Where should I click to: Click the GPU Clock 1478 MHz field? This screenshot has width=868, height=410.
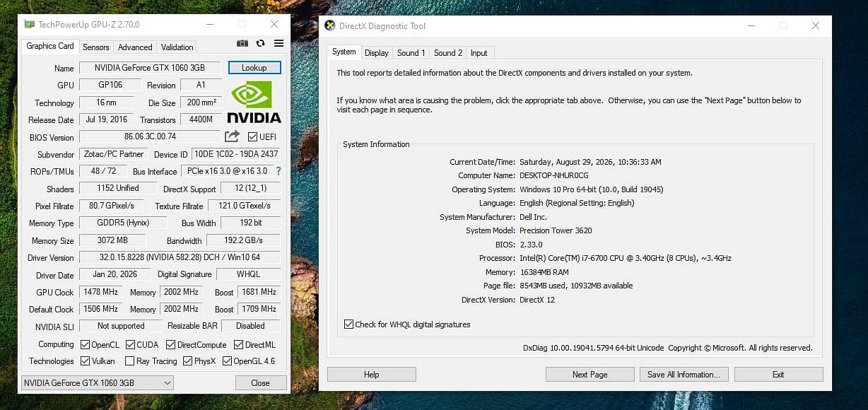click(x=100, y=292)
